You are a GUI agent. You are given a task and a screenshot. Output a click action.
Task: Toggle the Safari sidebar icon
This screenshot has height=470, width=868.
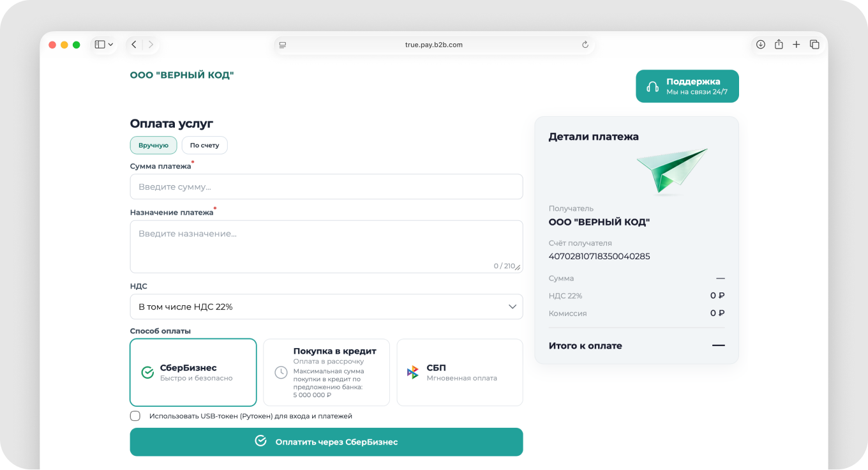click(x=100, y=45)
